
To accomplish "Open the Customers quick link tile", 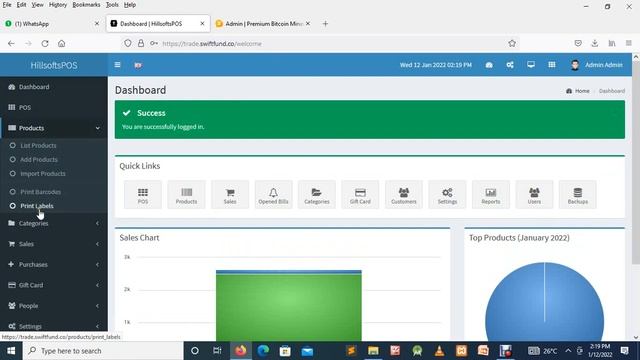I will [x=404, y=195].
